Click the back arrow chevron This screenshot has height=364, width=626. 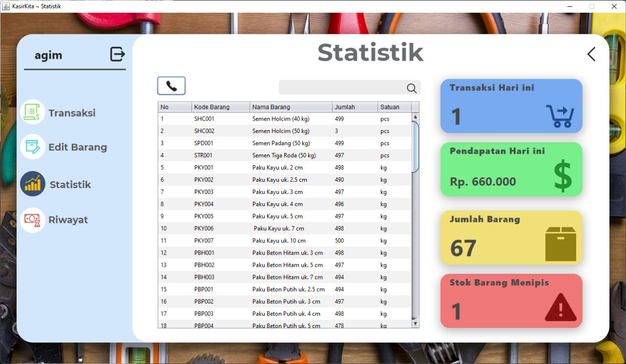click(x=591, y=54)
